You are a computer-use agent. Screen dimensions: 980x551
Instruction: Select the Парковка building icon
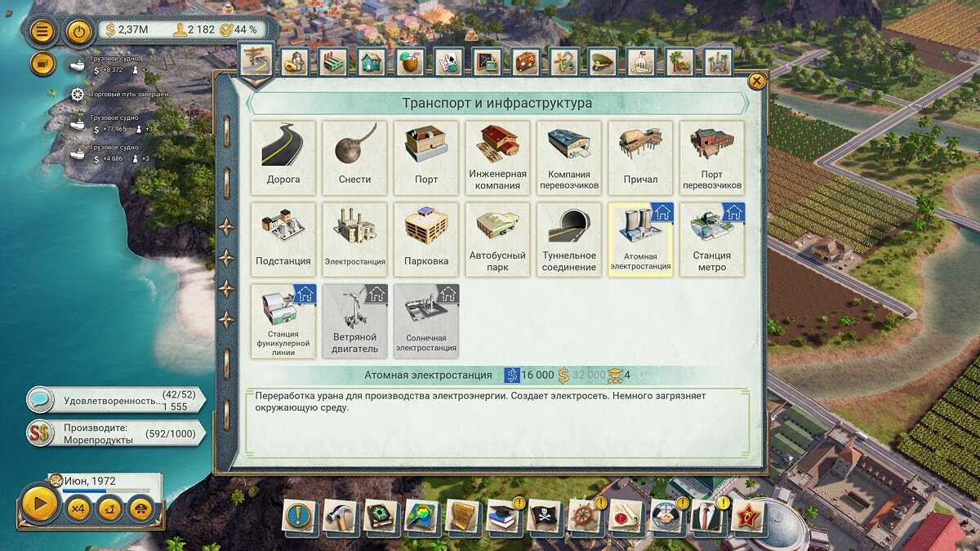[426, 238]
